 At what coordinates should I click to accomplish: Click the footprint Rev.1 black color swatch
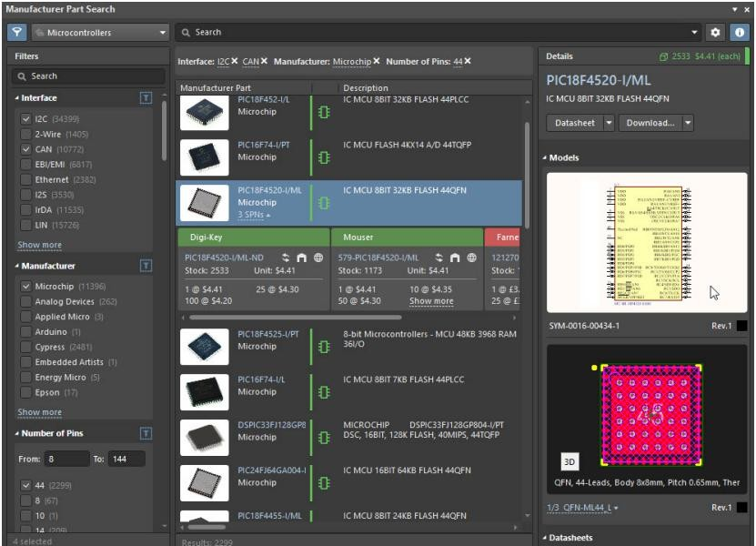click(x=742, y=508)
